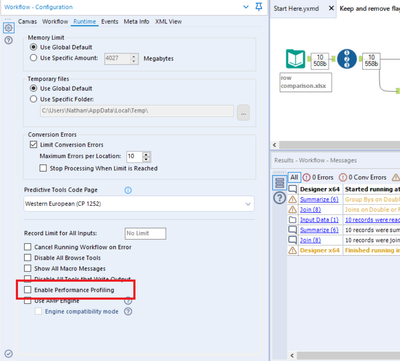The image size is (400, 361).
Task: Select Memory Limit Use Global Default
Action: point(33,47)
